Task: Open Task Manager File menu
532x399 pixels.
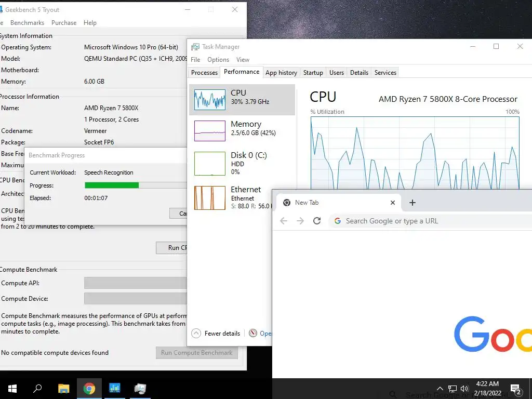Action: [195, 60]
